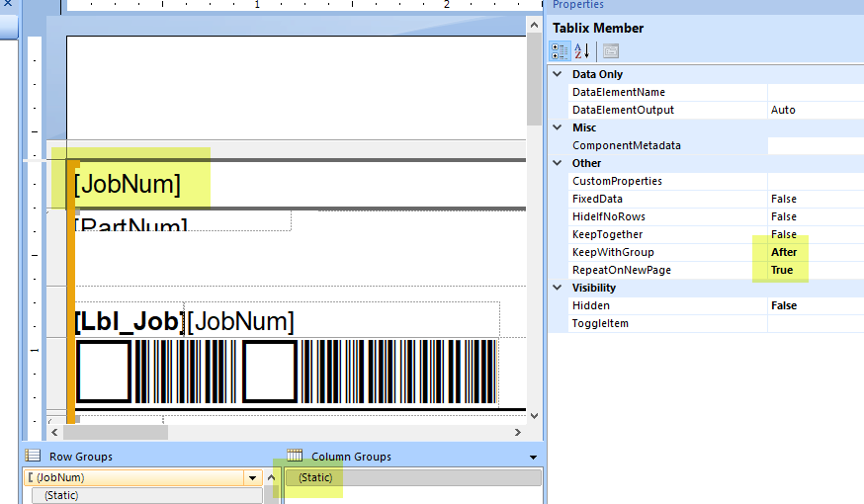Click the vertical scrollbar down arrow in designer
This screenshot has height=504, width=864.
click(534, 416)
